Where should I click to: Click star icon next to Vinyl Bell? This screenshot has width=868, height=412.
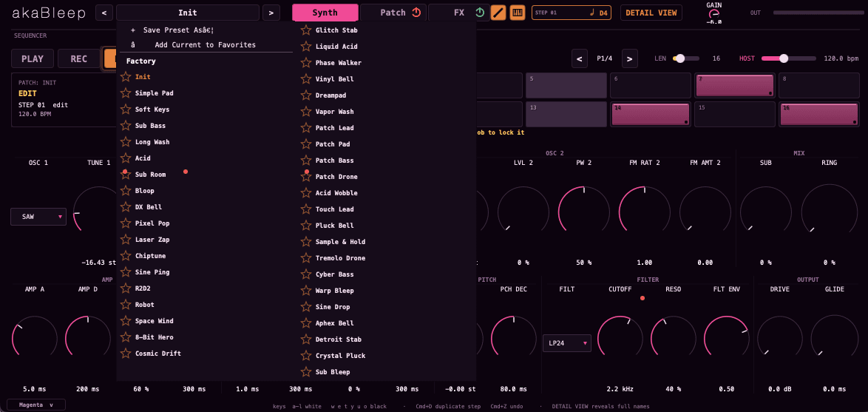[306, 78]
